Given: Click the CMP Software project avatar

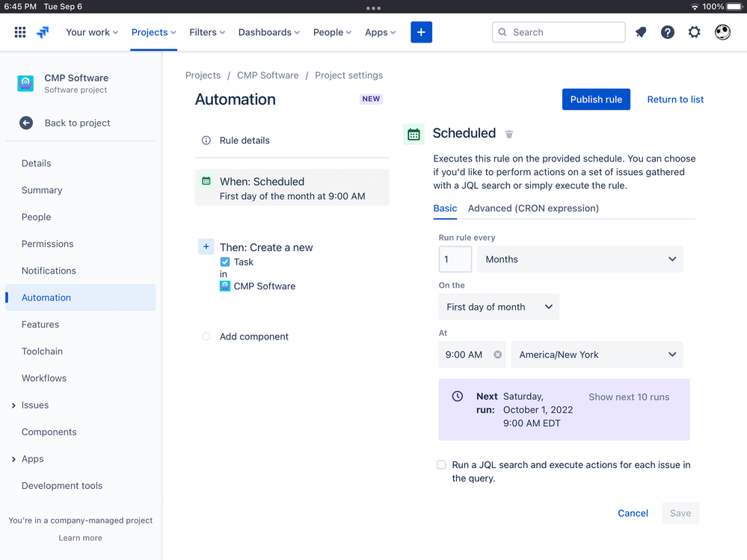Looking at the screenshot, I should pos(25,83).
